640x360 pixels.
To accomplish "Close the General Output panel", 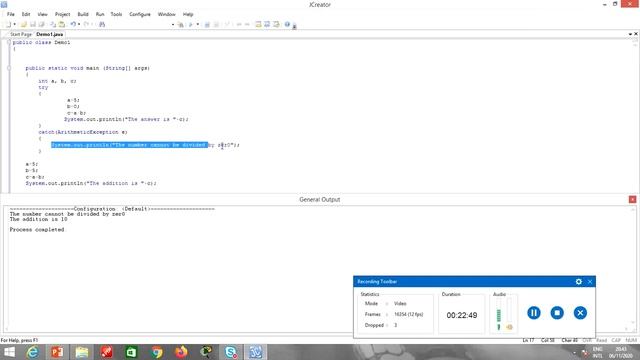I will click(x=632, y=200).
